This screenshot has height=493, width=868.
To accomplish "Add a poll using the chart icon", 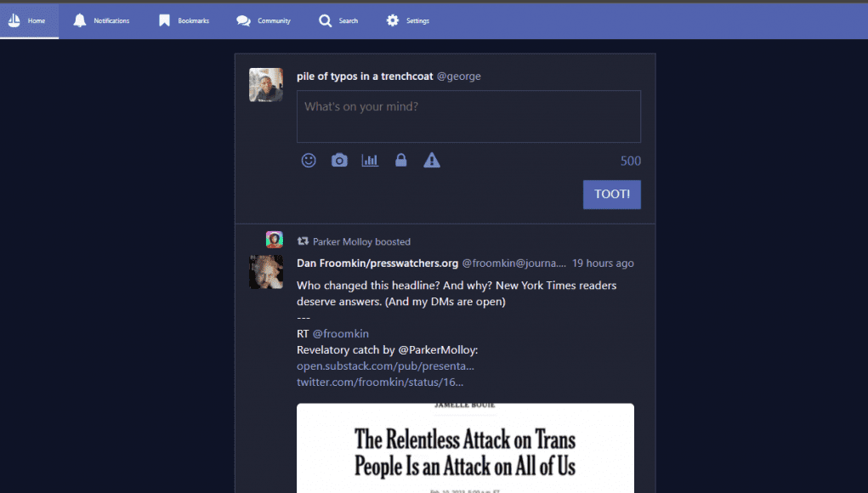I will 370,161.
